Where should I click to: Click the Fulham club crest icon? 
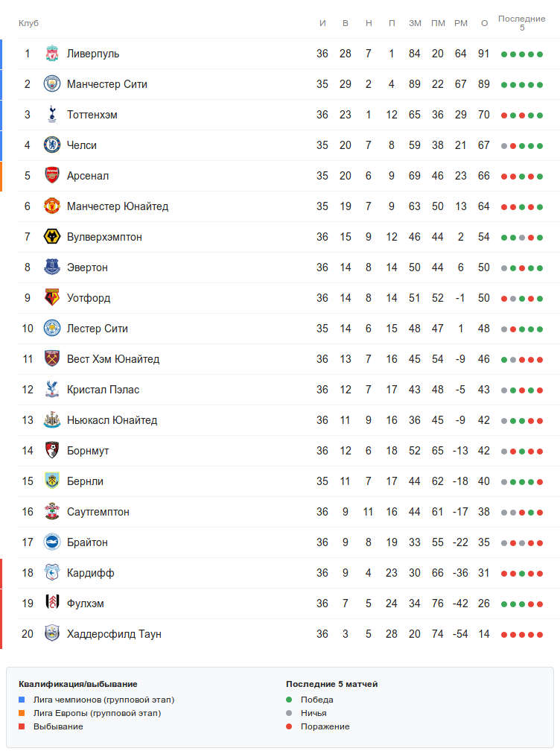[x=51, y=603]
